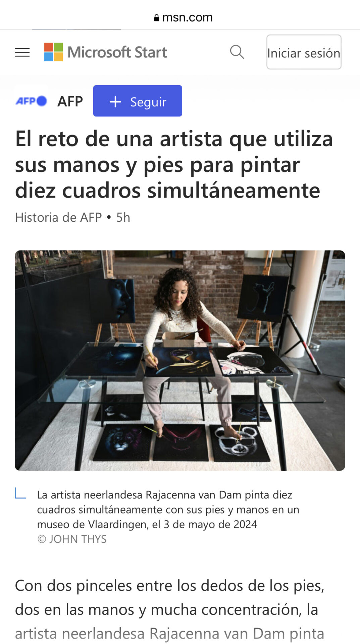
Task: Open search with the magnifier icon
Action: click(x=237, y=52)
